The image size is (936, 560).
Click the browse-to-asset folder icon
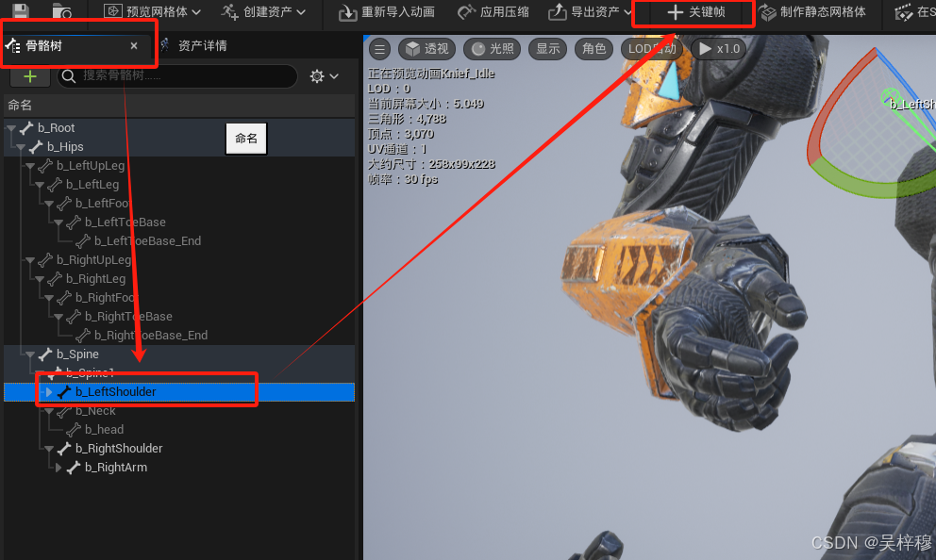pos(61,10)
